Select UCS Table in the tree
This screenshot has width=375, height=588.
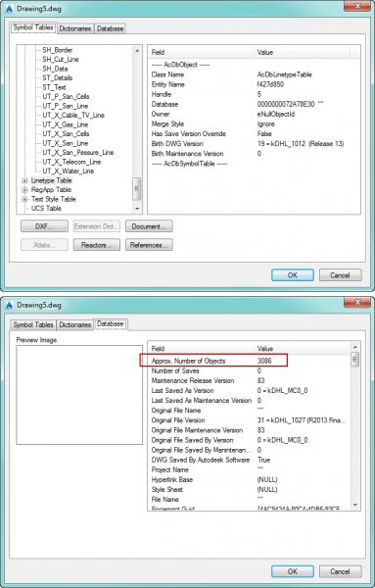[46, 208]
